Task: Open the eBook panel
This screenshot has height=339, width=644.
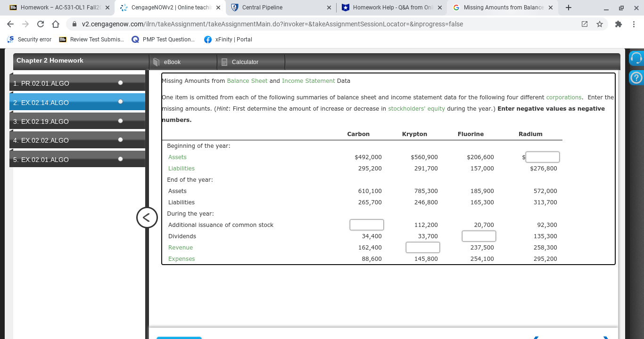Action: [x=172, y=62]
